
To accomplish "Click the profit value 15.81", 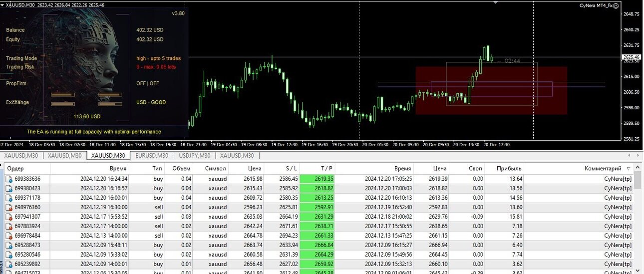I will click(x=515, y=217).
